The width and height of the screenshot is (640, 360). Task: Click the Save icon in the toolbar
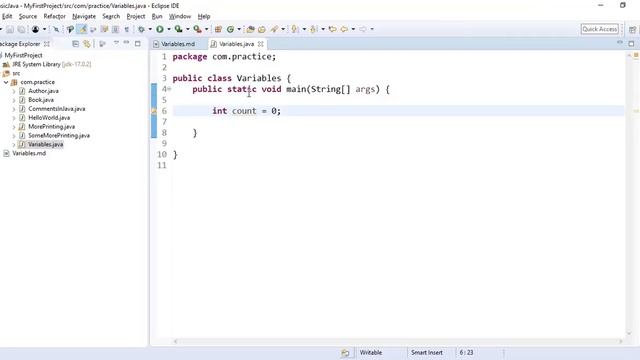10,29
